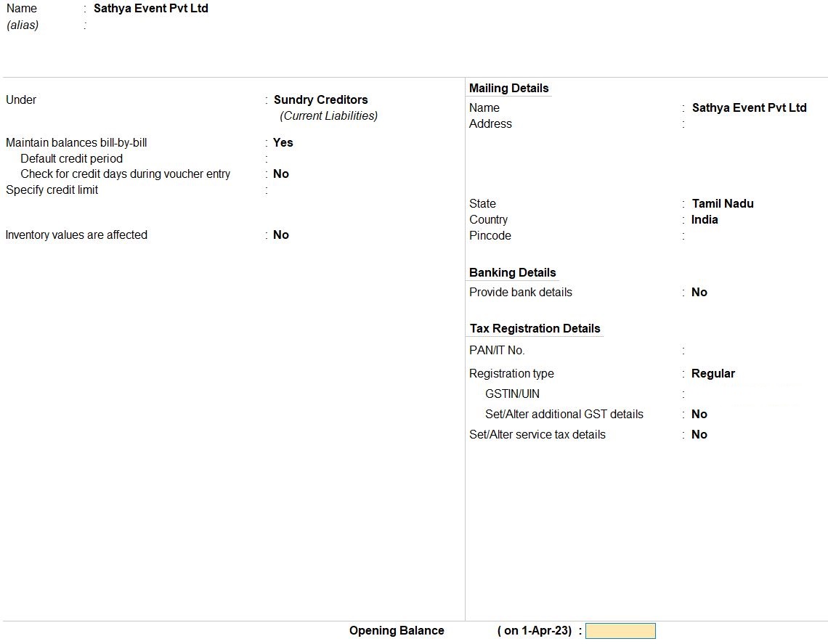
Task: Click the Opening Balance label
Action: pos(397,631)
